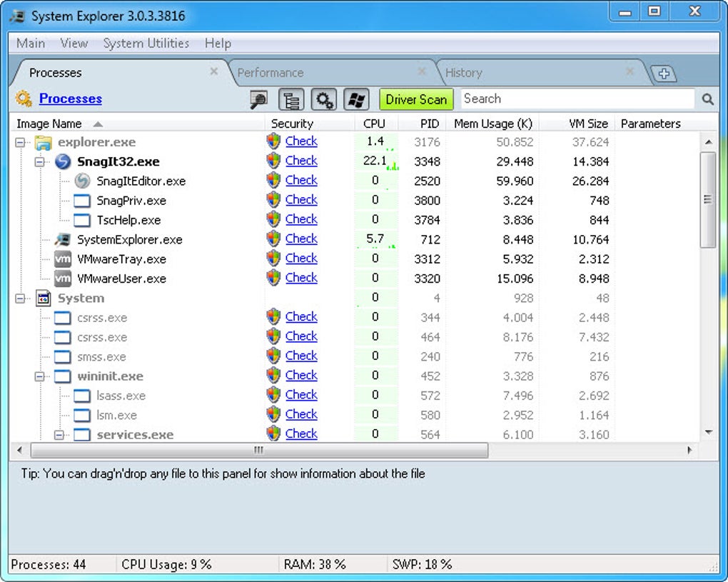Start a Driver Scan
The image size is (728, 582).
click(x=416, y=99)
